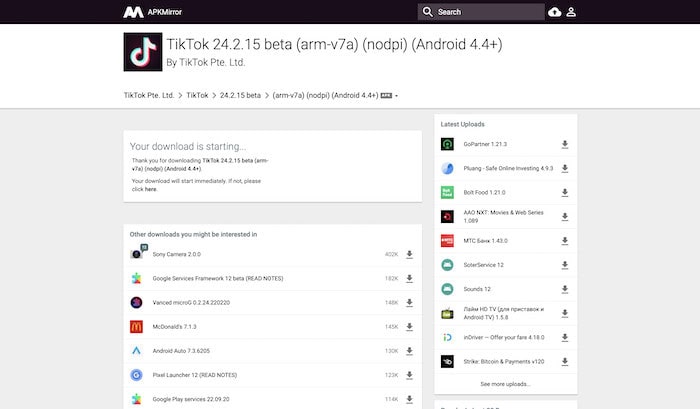Viewport: 700px width, 409px height.
Task: Open the APKMirror logo home link
Action: [152, 12]
